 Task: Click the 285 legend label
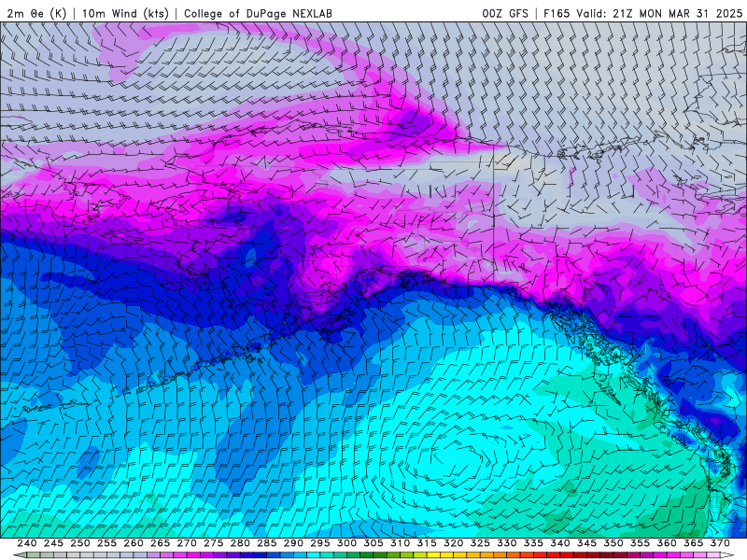[267, 543]
